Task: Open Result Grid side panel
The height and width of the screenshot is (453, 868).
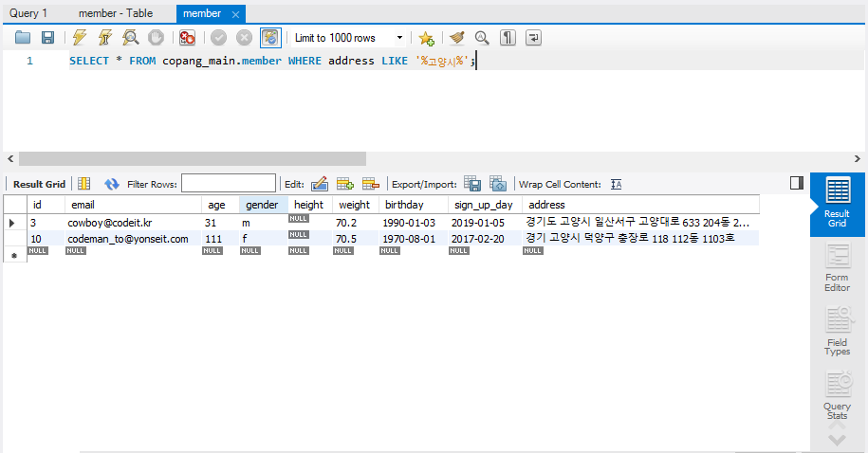Action: click(837, 204)
